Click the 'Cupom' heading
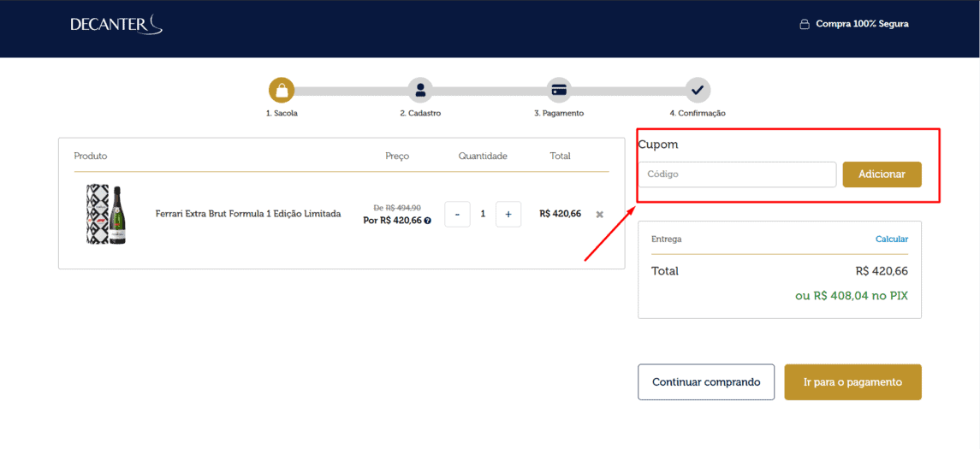Image resolution: width=980 pixels, height=449 pixels. (658, 145)
